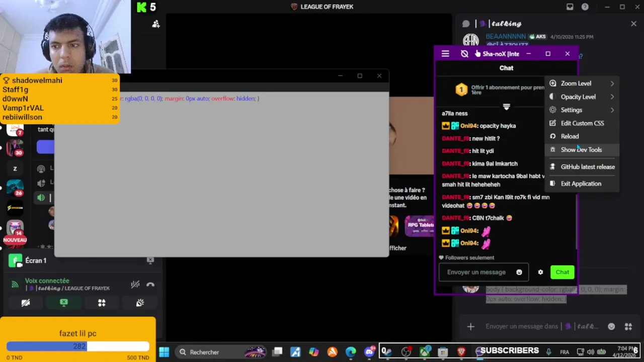644x362 pixels.
Task: Click Oni94 username in opacity hayka message
Action: [x=468, y=126]
